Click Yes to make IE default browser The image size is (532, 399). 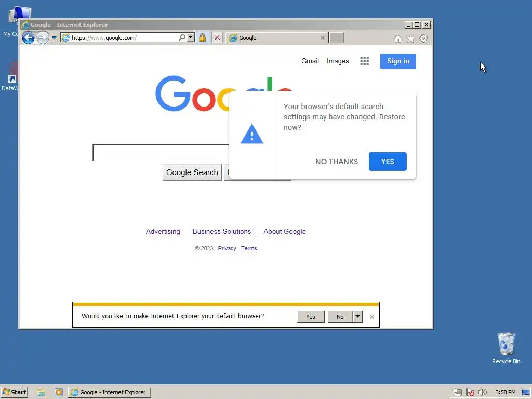point(311,316)
